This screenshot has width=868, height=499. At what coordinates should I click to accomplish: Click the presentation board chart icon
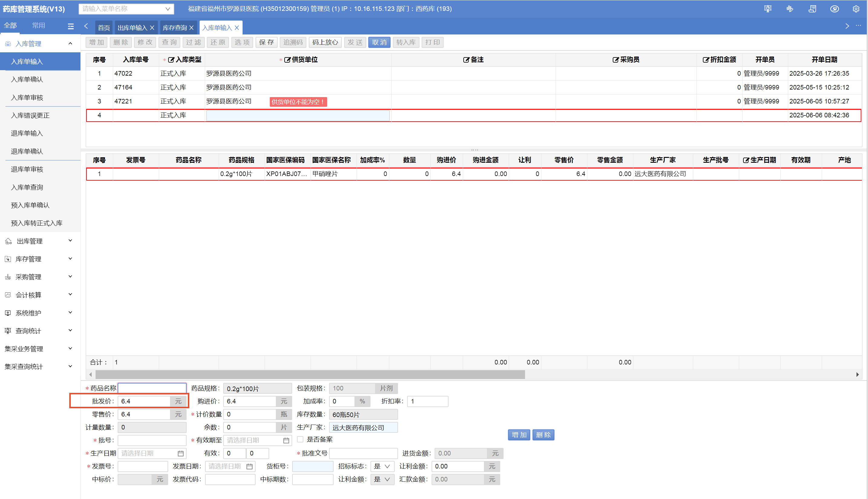point(768,9)
